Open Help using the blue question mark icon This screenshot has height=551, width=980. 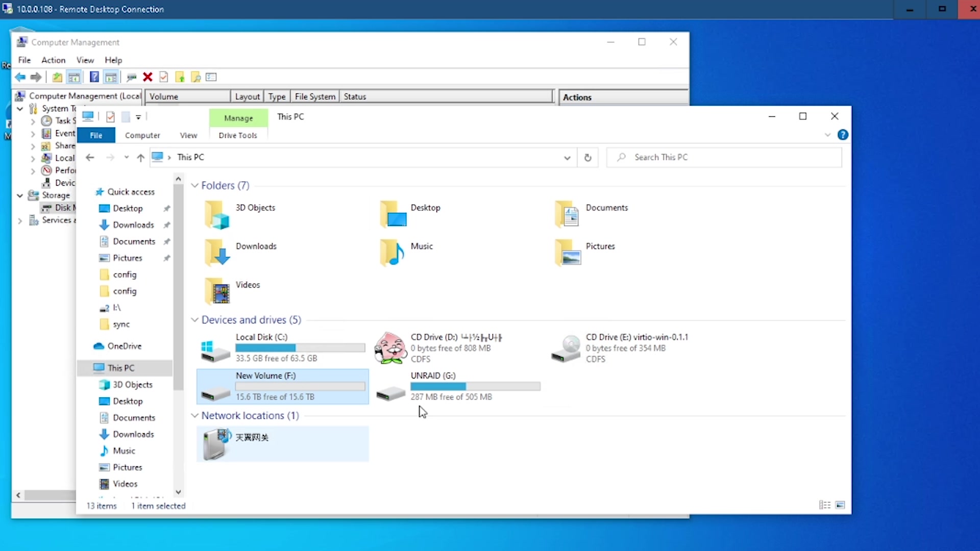94,77
